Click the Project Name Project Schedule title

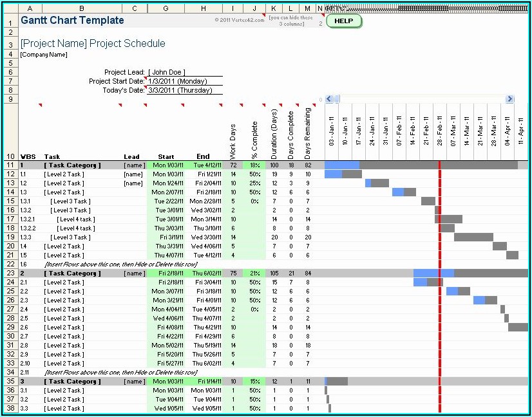pos(93,44)
